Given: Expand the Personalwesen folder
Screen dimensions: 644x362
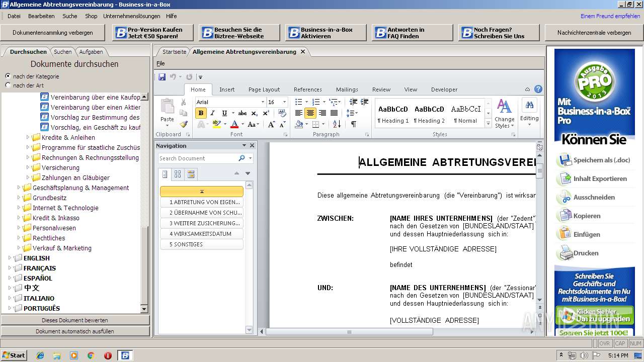Looking at the screenshot, I should 19,228.
